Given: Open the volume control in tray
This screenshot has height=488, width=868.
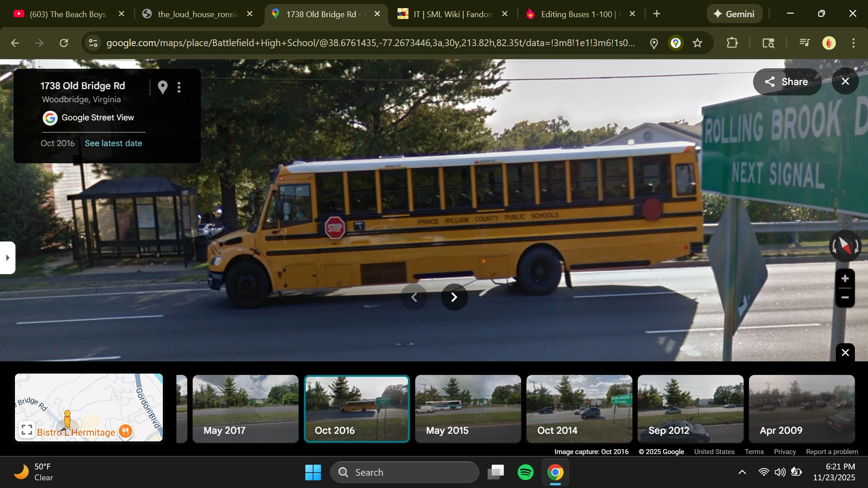Looking at the screenshot, I should pos(780,473).
